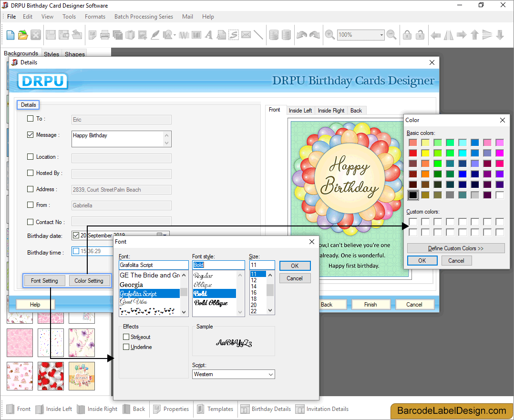
Task: Click the right arrow align icon
Action: tap(461, 35)
